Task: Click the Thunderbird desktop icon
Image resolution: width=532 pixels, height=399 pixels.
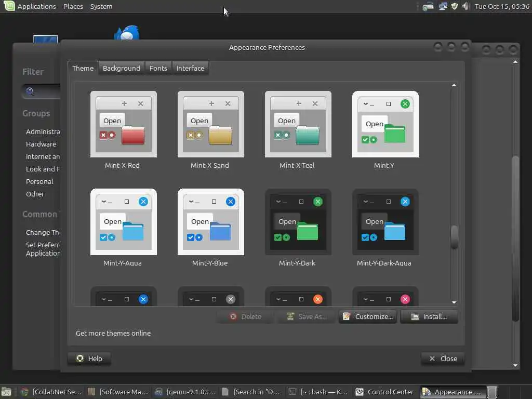Action: pyautogui.click(x=127, y=33)
